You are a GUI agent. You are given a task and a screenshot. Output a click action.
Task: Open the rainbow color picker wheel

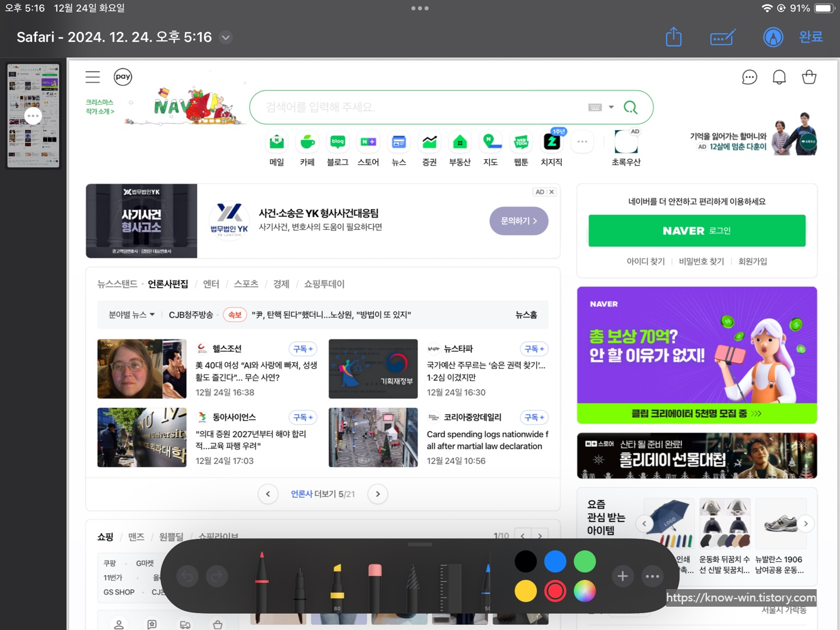[584, 591]
